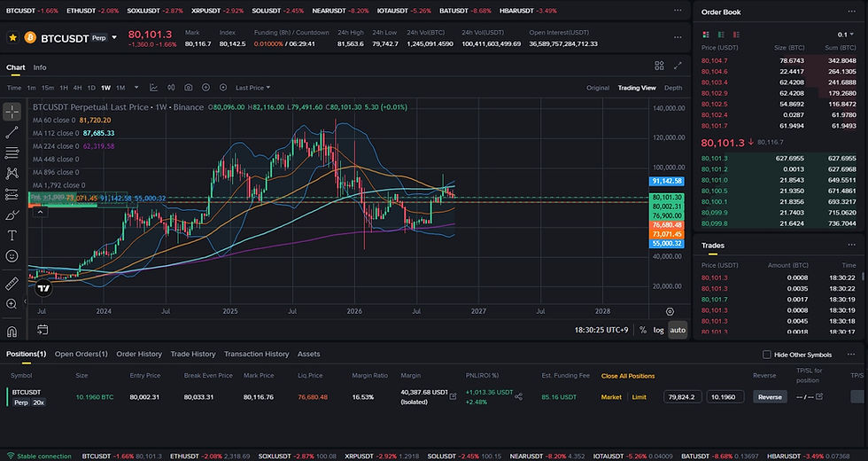This screenshot has height=461, width=868.
Task: Toggle the BTCUSDT favorite star
Action: [12, 37]
